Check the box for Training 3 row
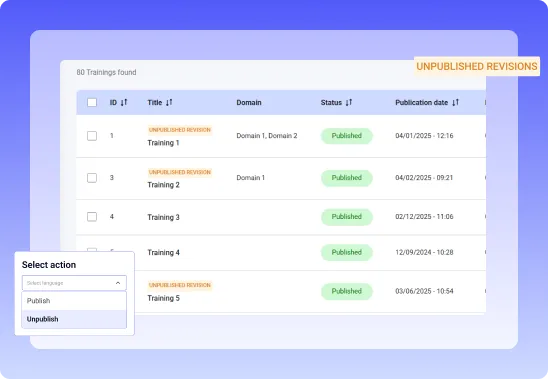Screen dimensions: 548x379 click(x=92, y=217)
